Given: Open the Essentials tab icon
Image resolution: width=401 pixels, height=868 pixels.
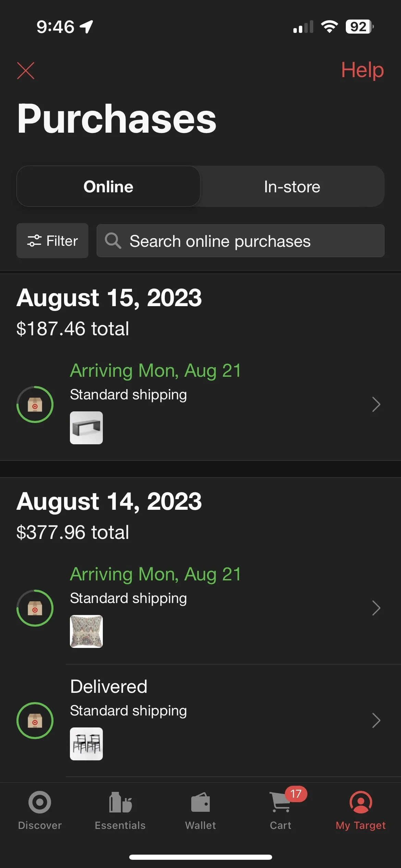Looking at the screenshot, I should [120, 802].
